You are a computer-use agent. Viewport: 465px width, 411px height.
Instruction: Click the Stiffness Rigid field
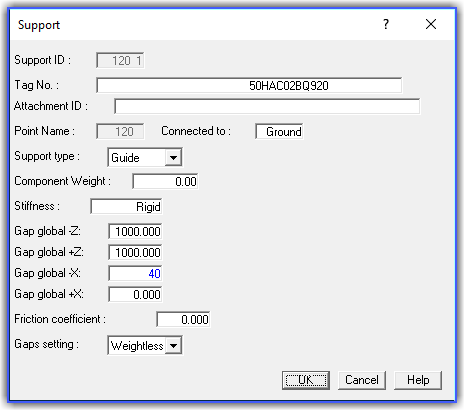click(126, 206)
